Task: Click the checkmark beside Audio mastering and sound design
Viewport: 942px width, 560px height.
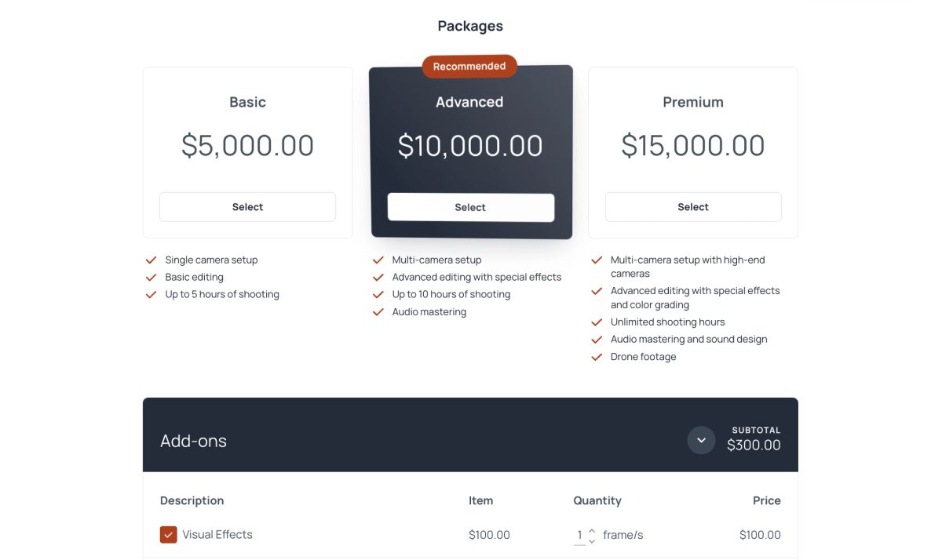Action: 597,339
